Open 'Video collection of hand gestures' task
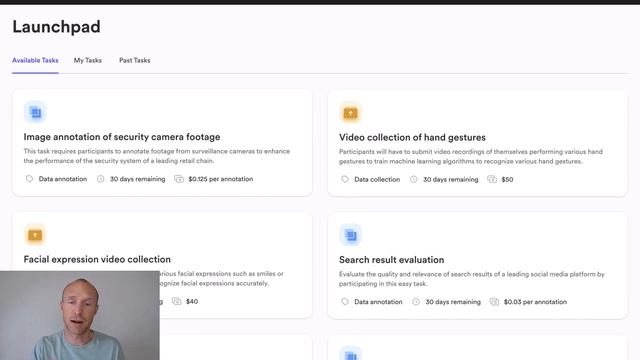The width and height of the screenshot is (640, 360). click(x=412, y=138)
